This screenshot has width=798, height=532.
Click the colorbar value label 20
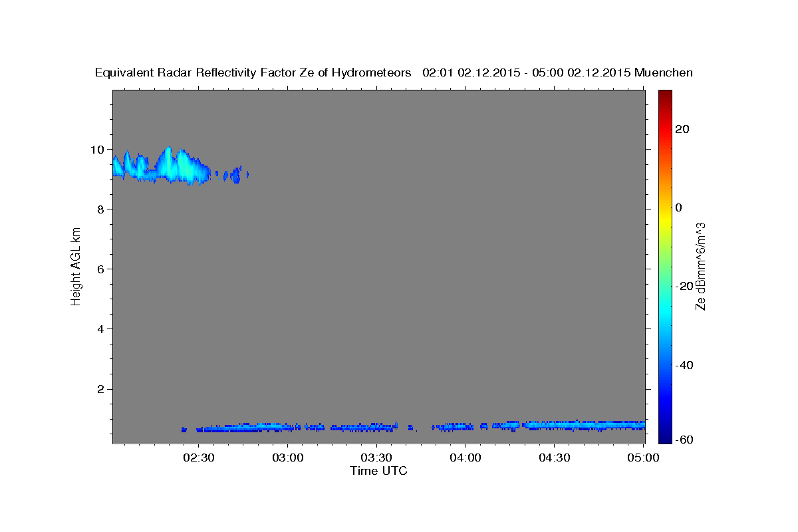(x=682, y=129)
